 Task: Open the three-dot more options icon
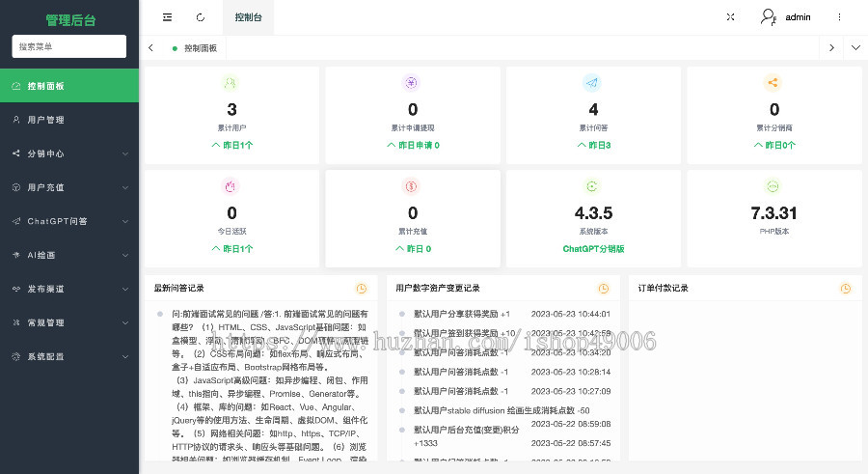coord(838,17)
